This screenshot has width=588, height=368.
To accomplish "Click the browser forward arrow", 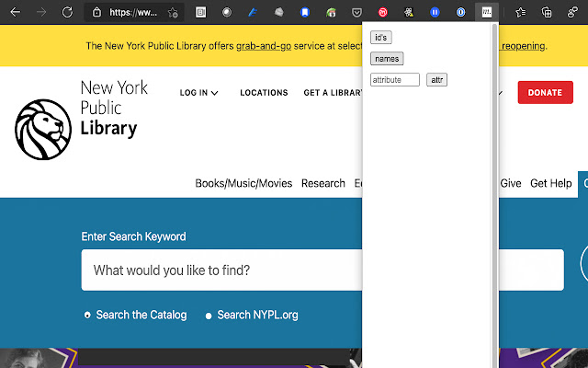I will (x=41, y=12).
